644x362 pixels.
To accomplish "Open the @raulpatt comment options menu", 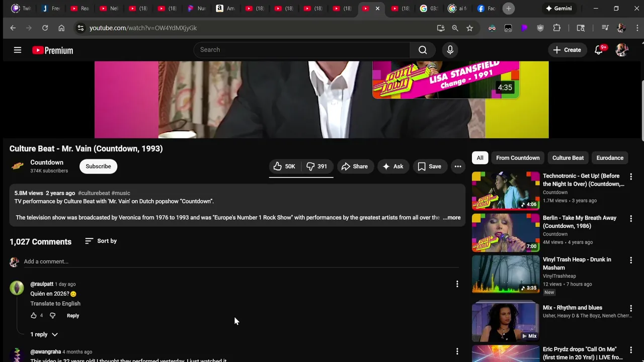I will click(x=457, y=284).
